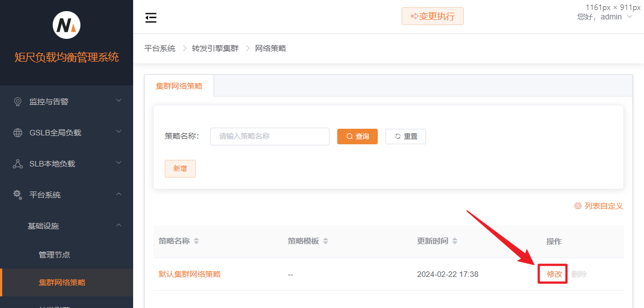Collapse the 平台系统 menu chevron
Image resolution: width=644 pixels, height=308 pixels.
point(119,194)
